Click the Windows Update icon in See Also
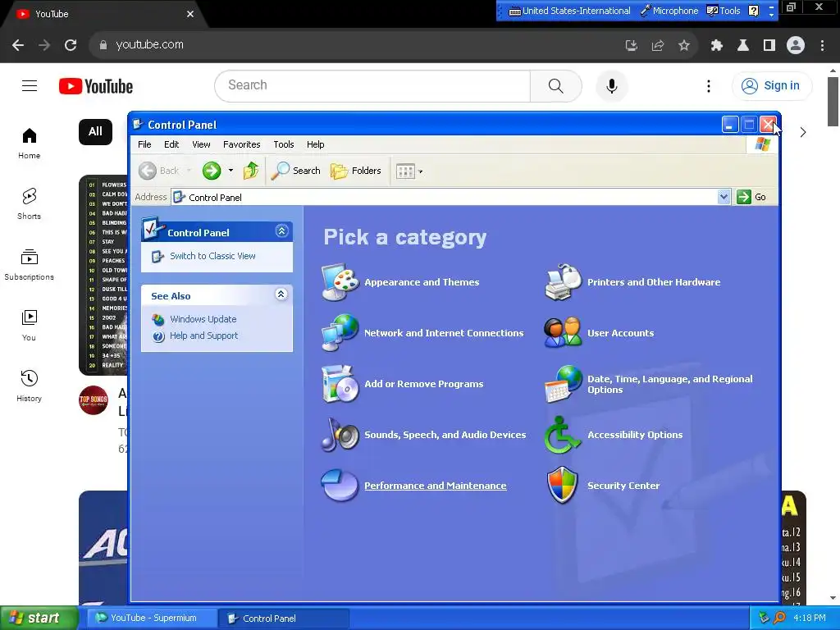The width and height of the screenshot is (840, 630). click(x=158, y=320)
